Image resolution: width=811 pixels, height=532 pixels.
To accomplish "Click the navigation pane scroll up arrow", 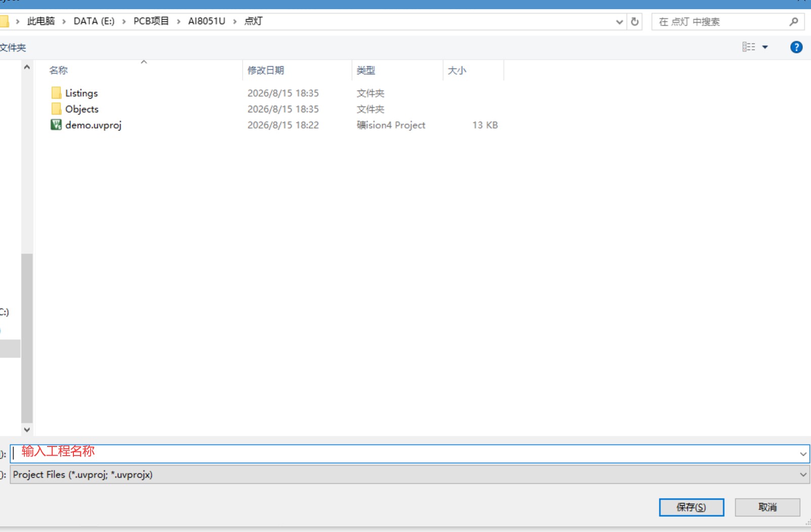I will (27, 67).
